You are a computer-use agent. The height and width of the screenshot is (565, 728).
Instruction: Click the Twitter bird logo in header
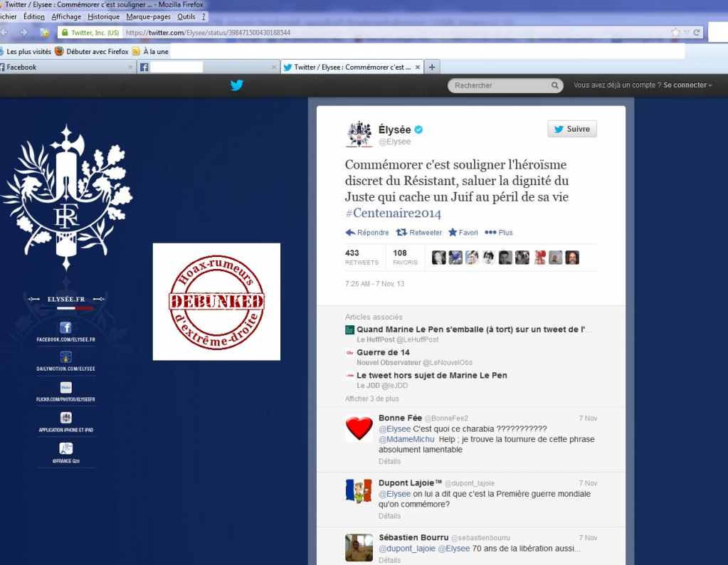[237, 85]
